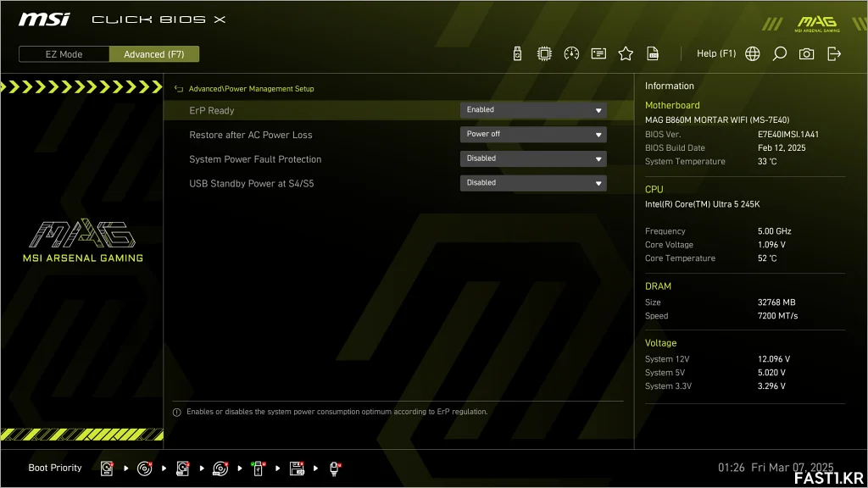Screen dimensions: 868x488
Task: Select System Power Fault Protection label
Action: pos(255,159)
